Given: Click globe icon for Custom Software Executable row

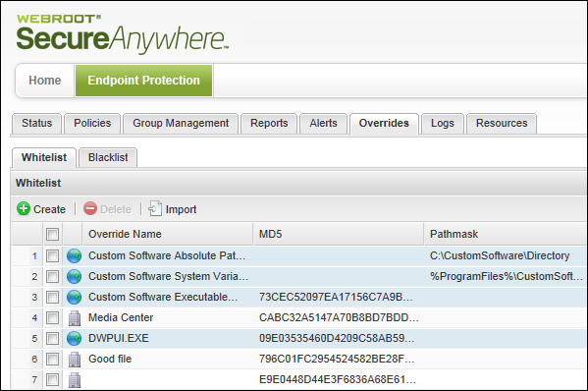Looking at the screenshot, I should pyautogui.click(x=75, y=298).
